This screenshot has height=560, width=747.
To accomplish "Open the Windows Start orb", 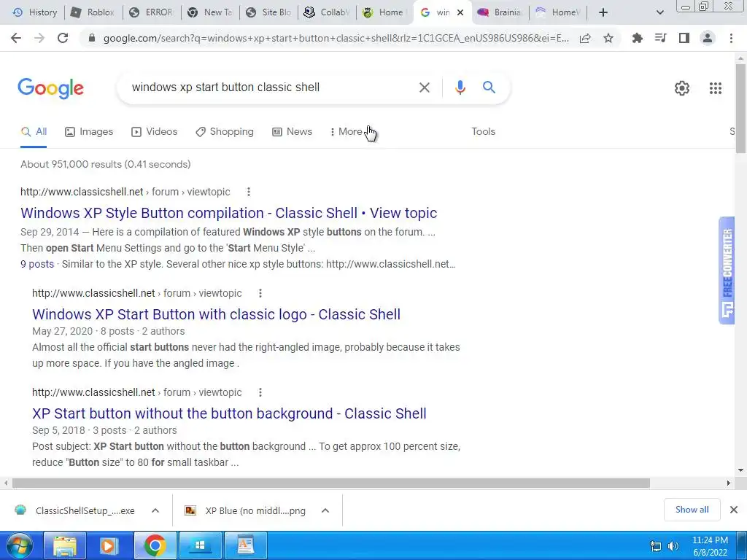I will pos(20,545).
